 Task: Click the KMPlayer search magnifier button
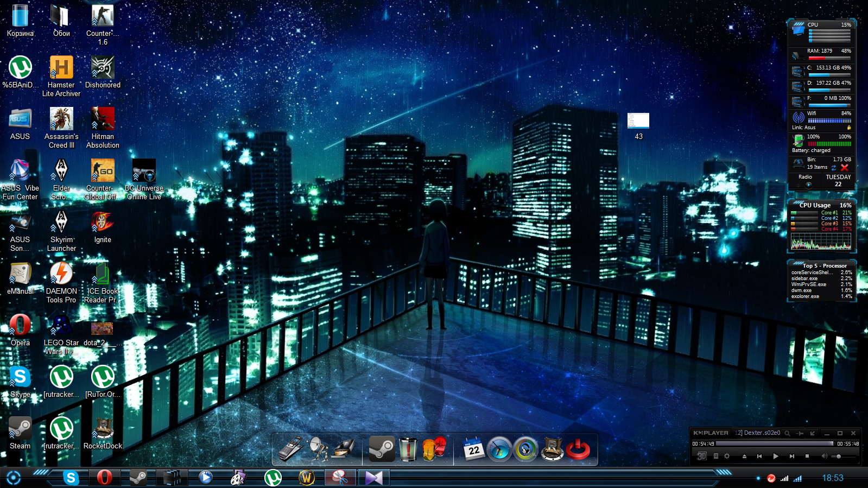(787, 433)
